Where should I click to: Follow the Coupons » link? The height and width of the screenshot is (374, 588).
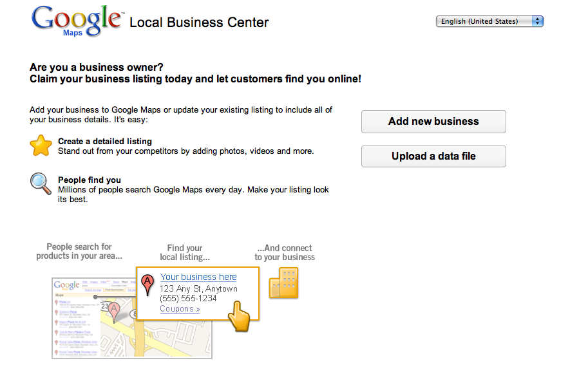[x=180, y=309]
